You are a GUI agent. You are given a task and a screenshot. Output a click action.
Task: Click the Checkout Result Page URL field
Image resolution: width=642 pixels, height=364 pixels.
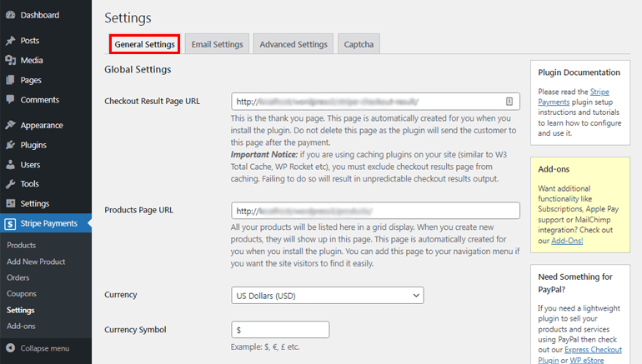[x=375, y=102]
